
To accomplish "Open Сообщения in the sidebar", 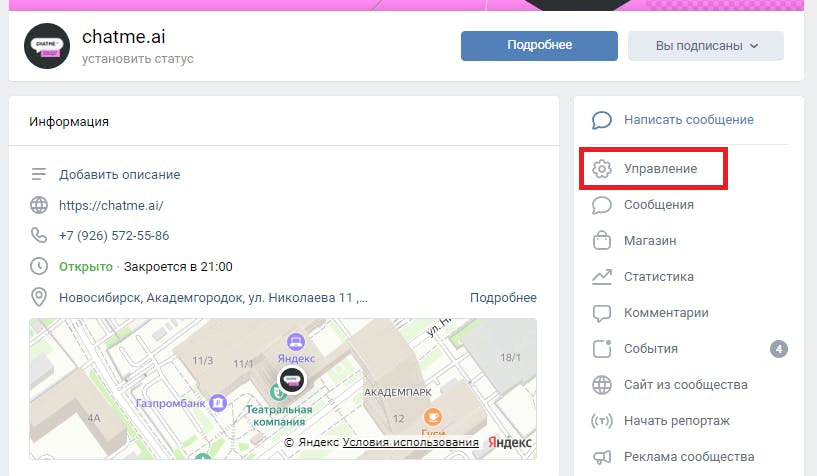I will click(659, 205).
